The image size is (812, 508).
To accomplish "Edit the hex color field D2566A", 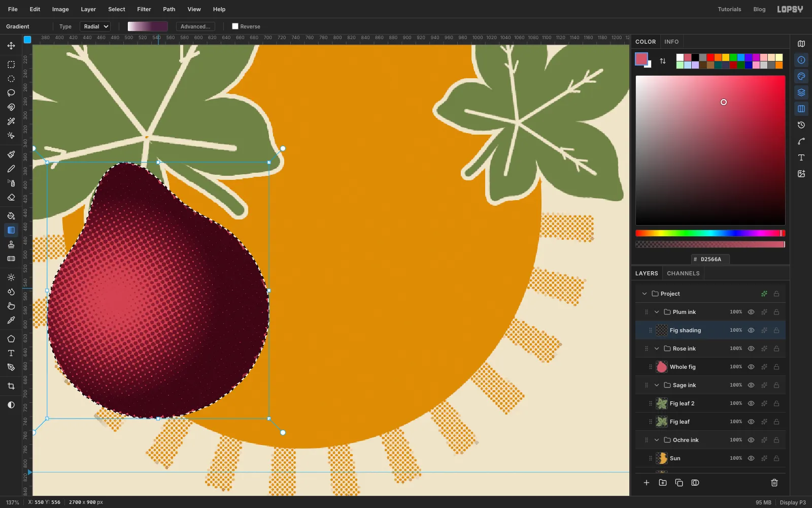I will (x=710, y=259).
